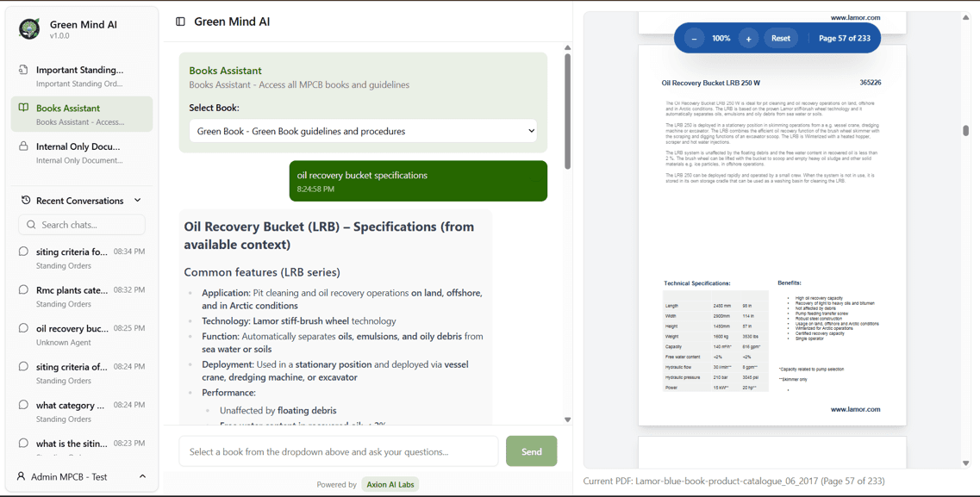Open the Select Book dropdown
980x497 pixels.
[363, 131]
